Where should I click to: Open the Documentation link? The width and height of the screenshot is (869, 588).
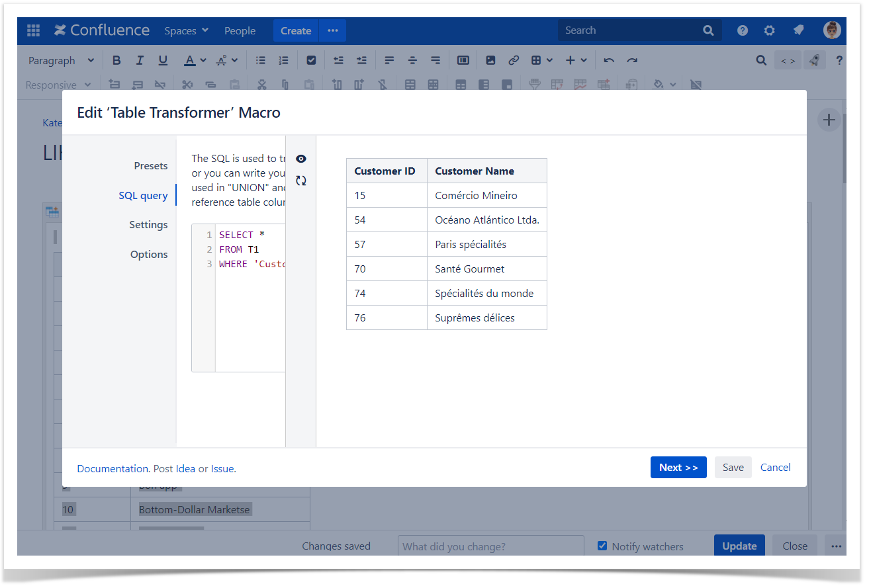113,468
